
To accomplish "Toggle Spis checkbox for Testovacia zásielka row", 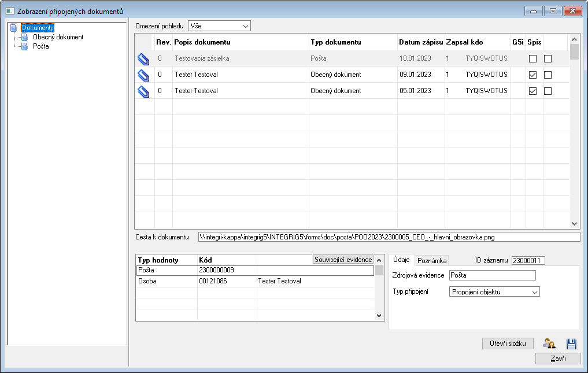I will [x=532, y=58].
